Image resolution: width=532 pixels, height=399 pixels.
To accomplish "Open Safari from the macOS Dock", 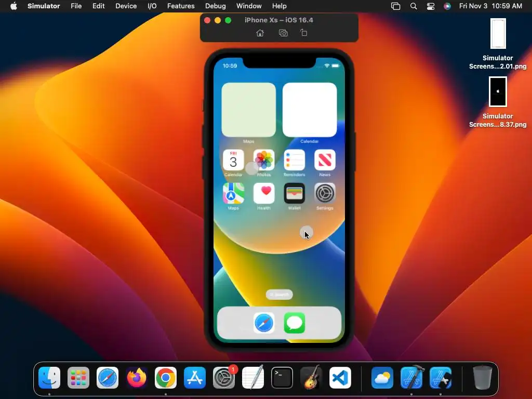I will tap(108, 377).
